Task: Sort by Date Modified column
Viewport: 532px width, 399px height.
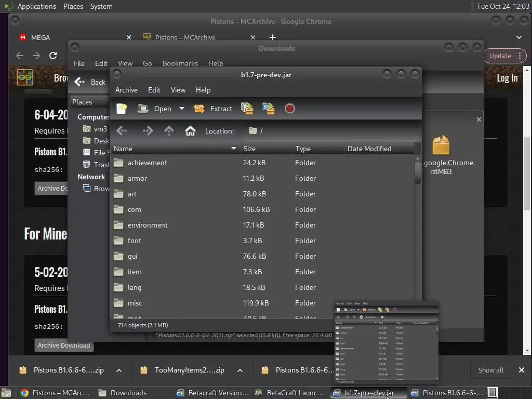Action: (379, 149)
